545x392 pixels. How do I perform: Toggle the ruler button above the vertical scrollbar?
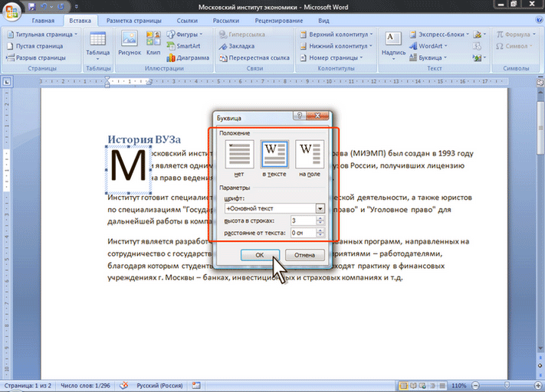click(540, 82)
